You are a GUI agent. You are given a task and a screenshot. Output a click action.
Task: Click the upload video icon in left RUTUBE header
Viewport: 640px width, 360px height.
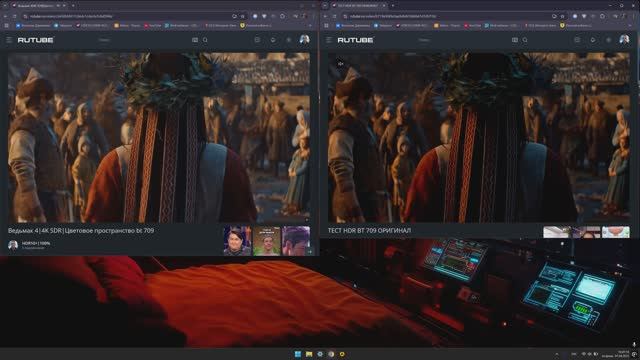click(x=257, y=40)
